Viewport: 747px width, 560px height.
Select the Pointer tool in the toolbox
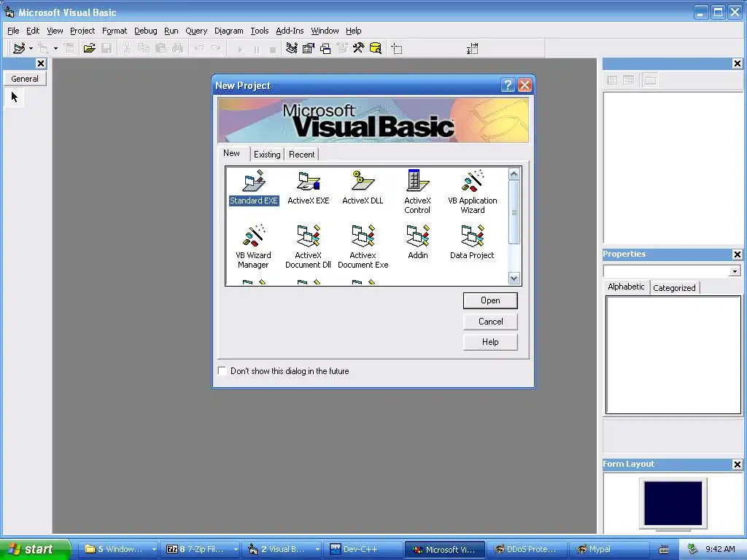point(15,97)
